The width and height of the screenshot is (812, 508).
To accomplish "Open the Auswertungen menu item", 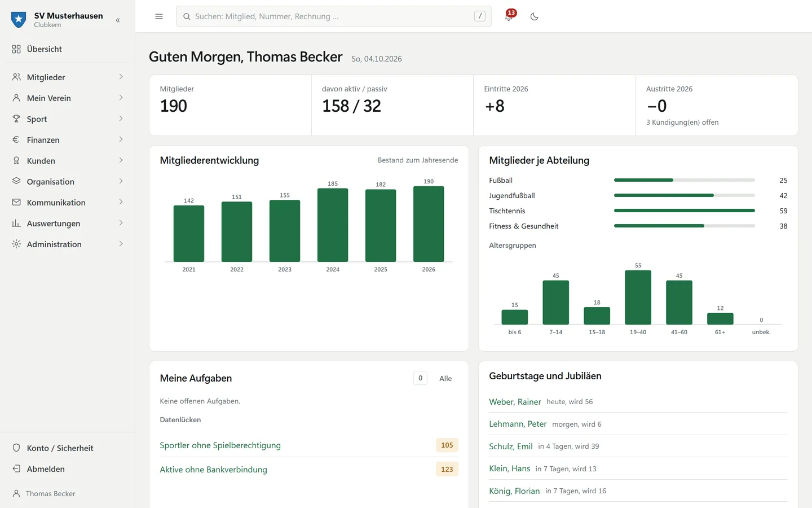I will (x=68, y=223).
